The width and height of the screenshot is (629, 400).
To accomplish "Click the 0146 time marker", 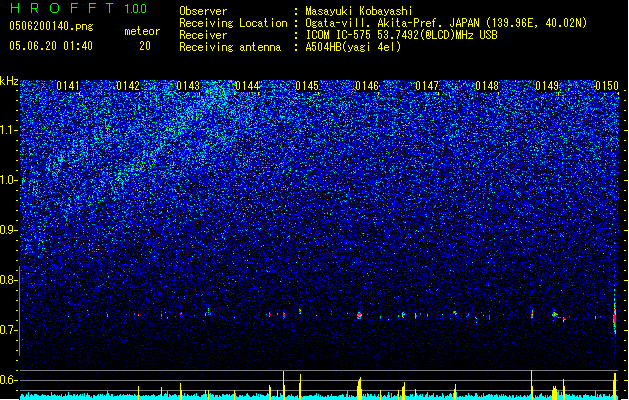I will click(367, 86).
